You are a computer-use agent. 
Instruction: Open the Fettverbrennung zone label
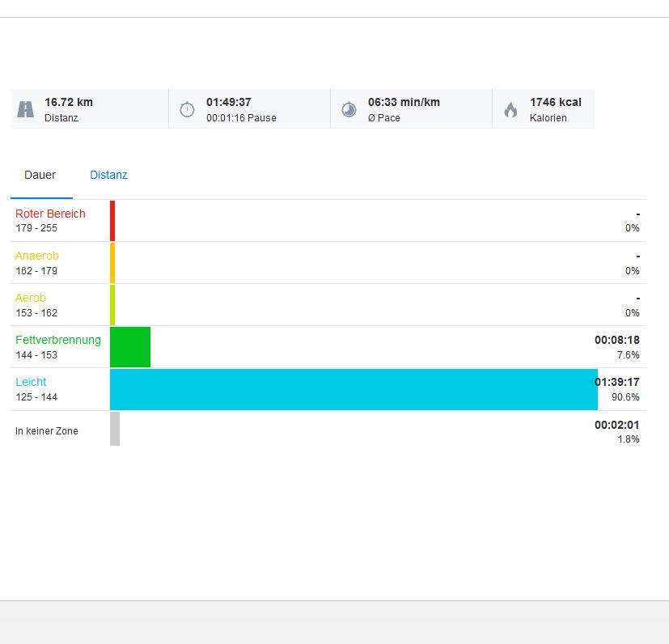coord(58,340)
